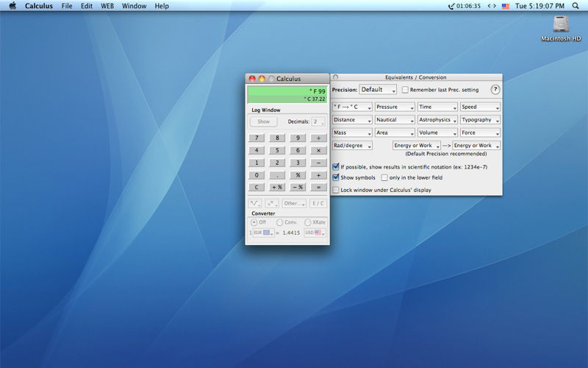Open the Pressure conversion dropdown
Screen dimensions: 588x368
click(x=395, y=107)
